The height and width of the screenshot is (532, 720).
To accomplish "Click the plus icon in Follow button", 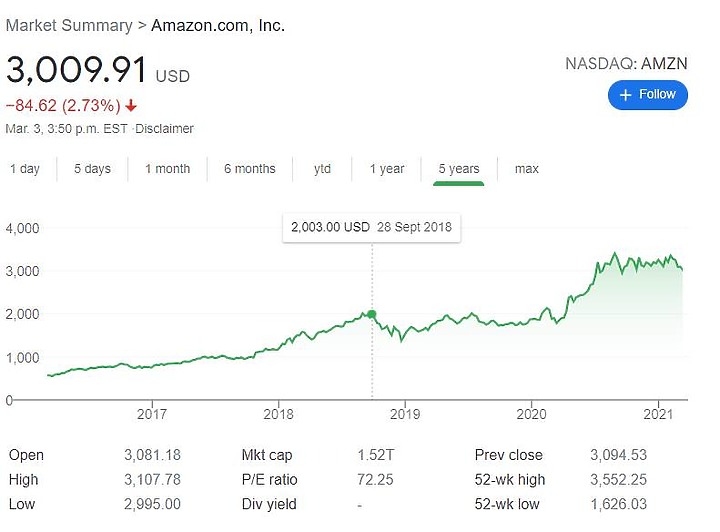I will (x=625, y=95).
